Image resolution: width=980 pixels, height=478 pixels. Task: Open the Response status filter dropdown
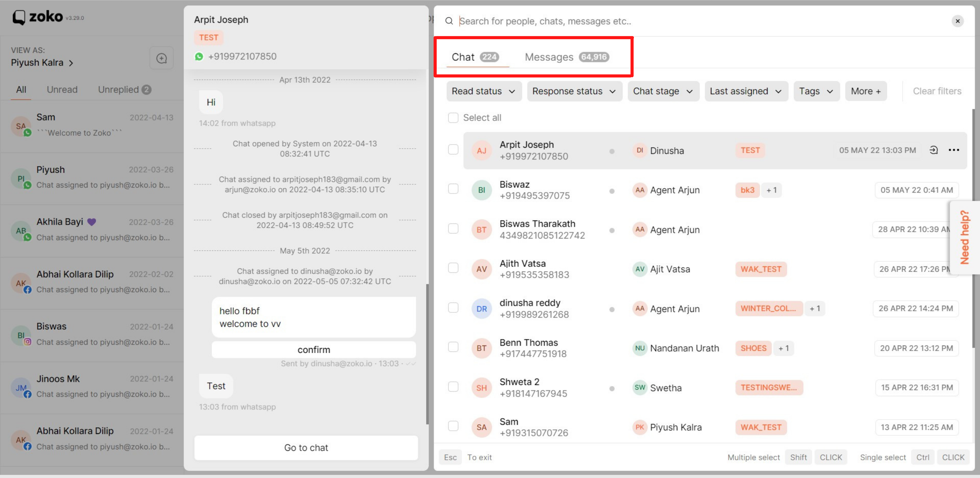pos(575,91)
